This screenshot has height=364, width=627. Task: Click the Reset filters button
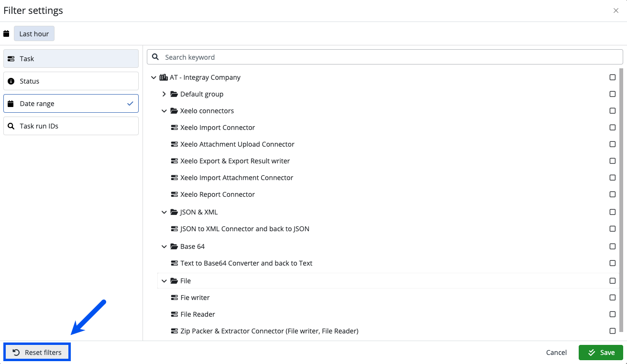click(37, 352)
